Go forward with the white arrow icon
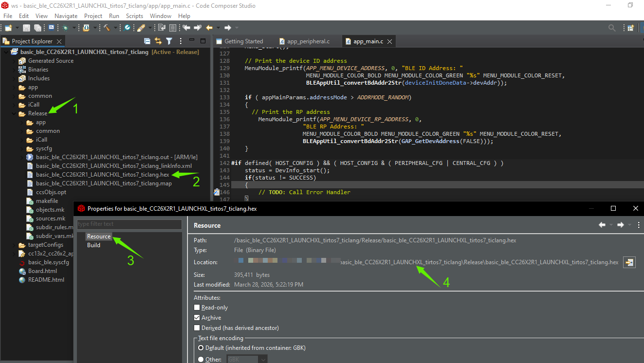644x363 pixels. pos(228,28)
